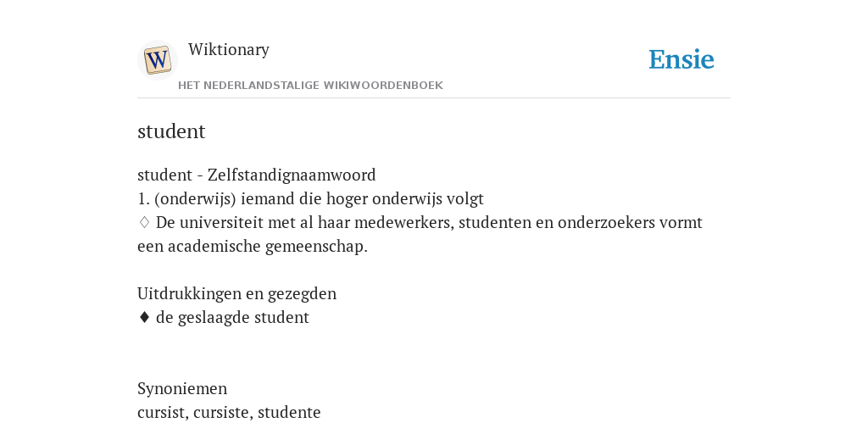This screenshot has width=868, height=434.
Task: Open the Ensie logo link
Action: coord(682,60)
